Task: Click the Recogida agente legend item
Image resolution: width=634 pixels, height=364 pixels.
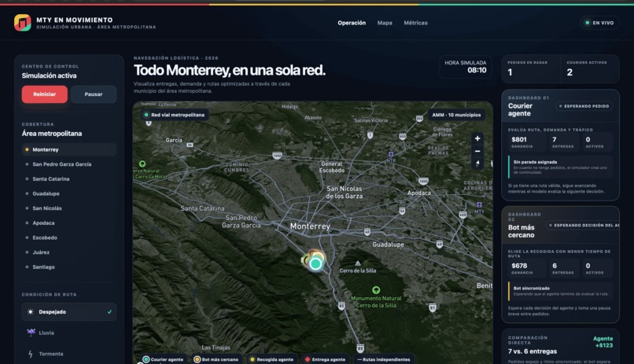Action: pos(271,359)
